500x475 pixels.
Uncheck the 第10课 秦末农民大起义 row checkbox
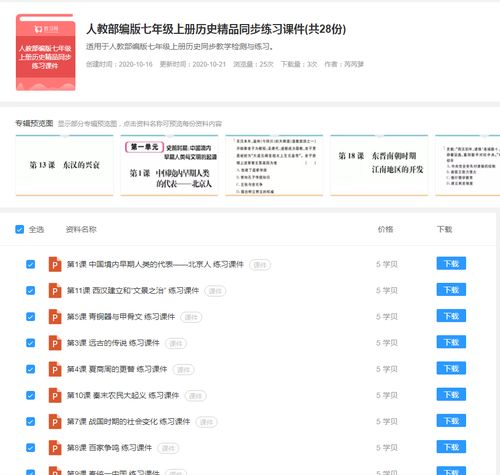point(30,395)
